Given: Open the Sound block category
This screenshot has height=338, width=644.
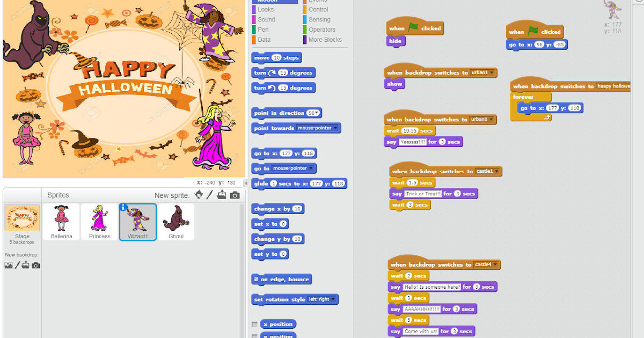Looking at the screenshot, I should pyautogui.click(x=266, y=19).
